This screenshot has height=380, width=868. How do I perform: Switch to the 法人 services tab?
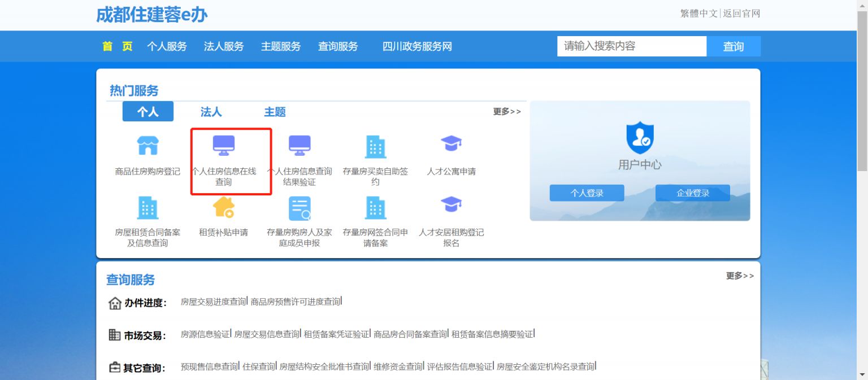[x=210, y=111]
